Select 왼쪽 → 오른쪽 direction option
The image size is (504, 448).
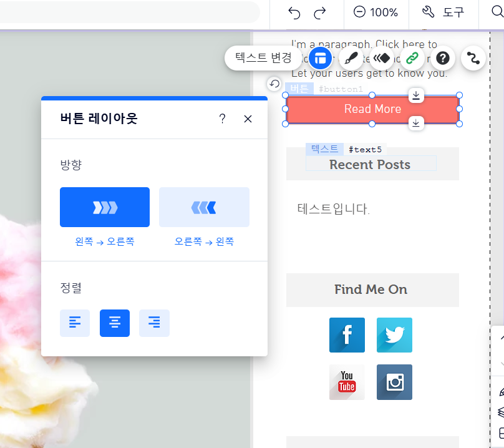point(105,207)
